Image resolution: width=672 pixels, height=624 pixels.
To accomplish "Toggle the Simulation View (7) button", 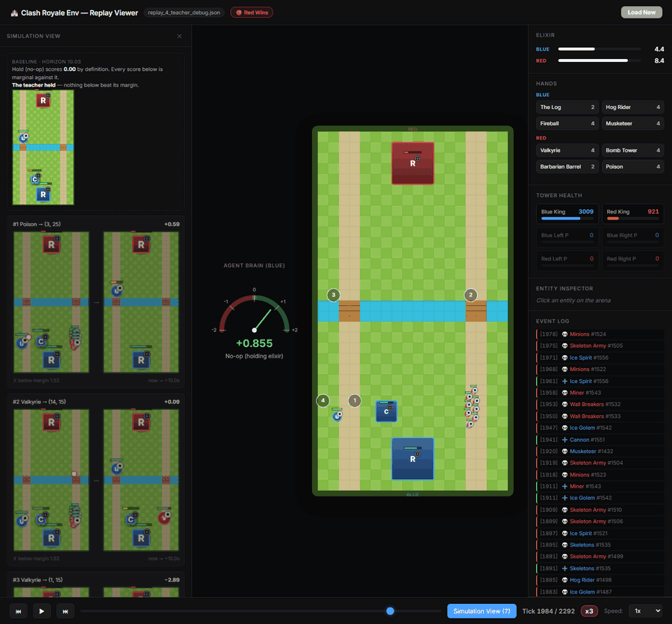I will [x=482, y=611].
